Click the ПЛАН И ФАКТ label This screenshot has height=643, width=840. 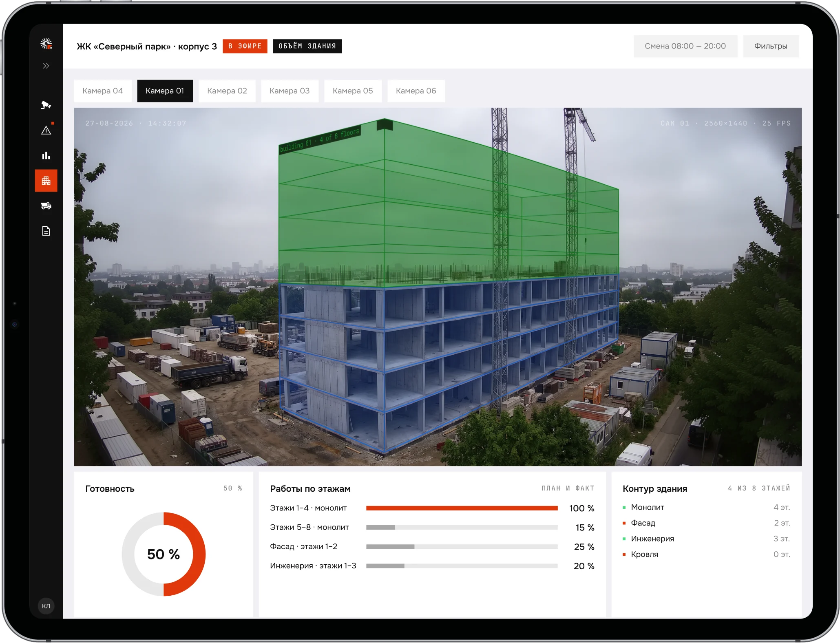pos(568,488)
